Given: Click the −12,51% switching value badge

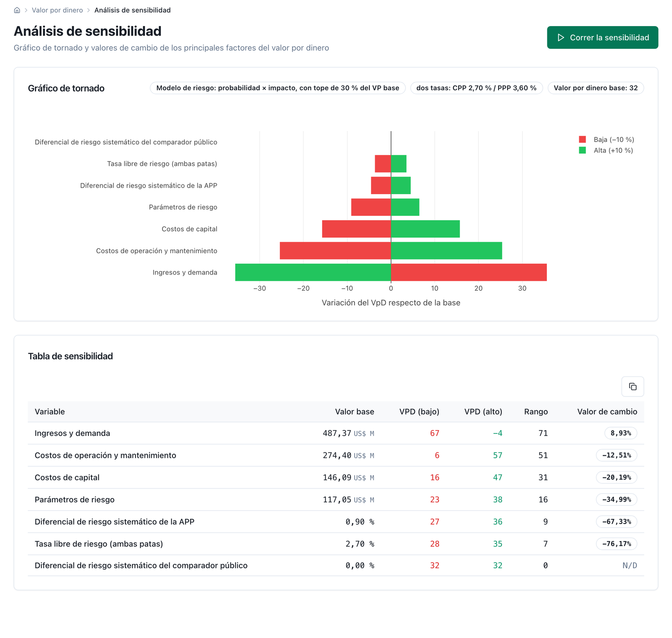Looking at the screenshot, I should (617, 455).
